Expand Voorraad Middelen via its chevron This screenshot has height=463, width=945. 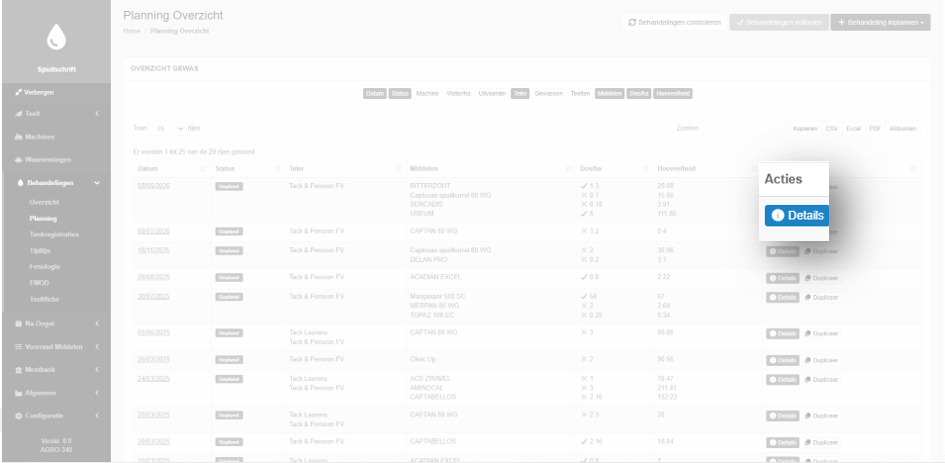coord(97,347)
